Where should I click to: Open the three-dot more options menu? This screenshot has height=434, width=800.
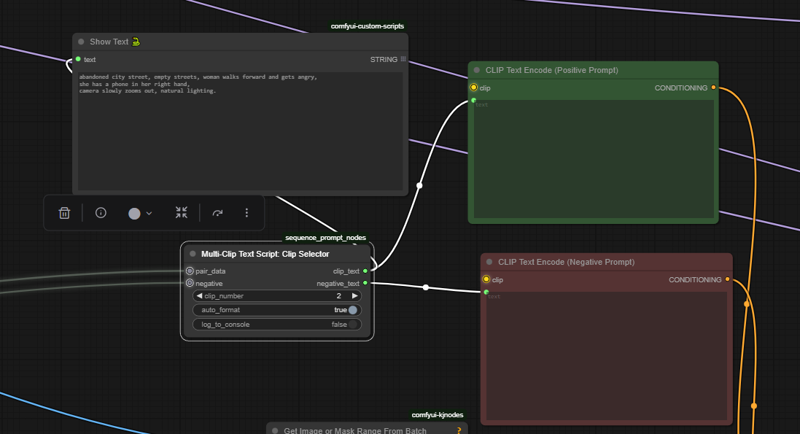coord(246,213)
